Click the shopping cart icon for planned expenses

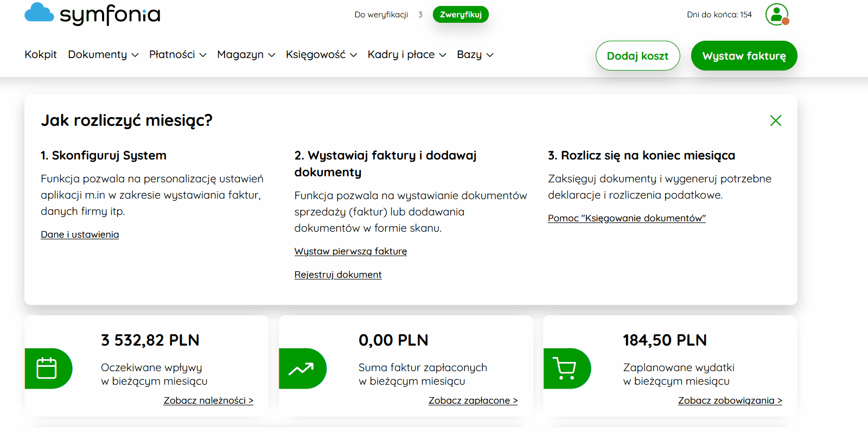click(565, 368)
